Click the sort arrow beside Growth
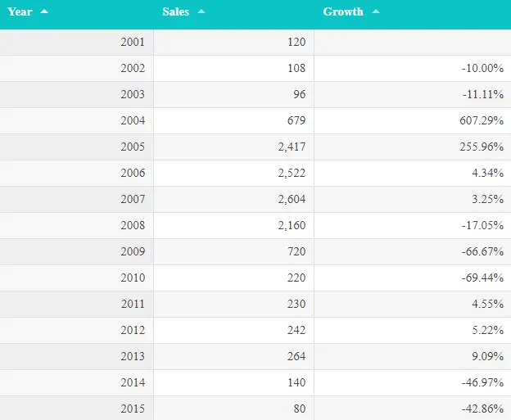Screen dimensions: 511x420 376,11
